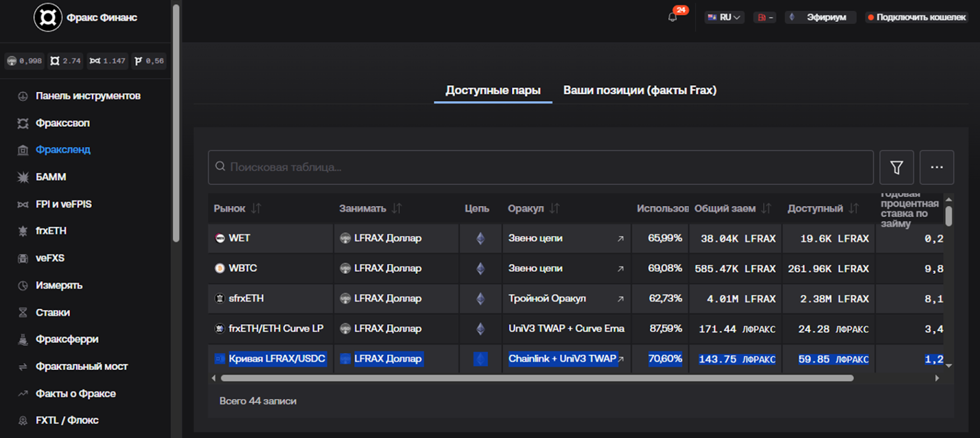Click Ethereum chain icon in WET row
The height and width of the screenshot is (438, 980).
point(480,238)
